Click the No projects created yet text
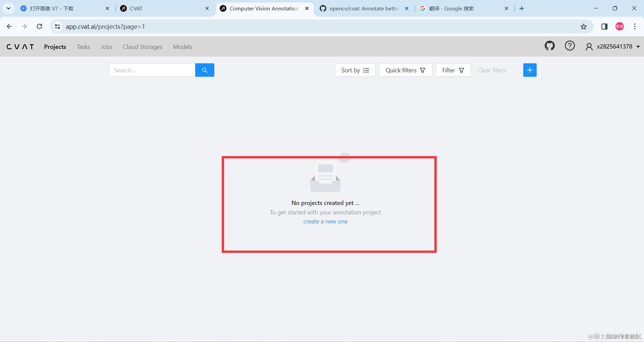644x342 pixels. (x=325, y=203)
